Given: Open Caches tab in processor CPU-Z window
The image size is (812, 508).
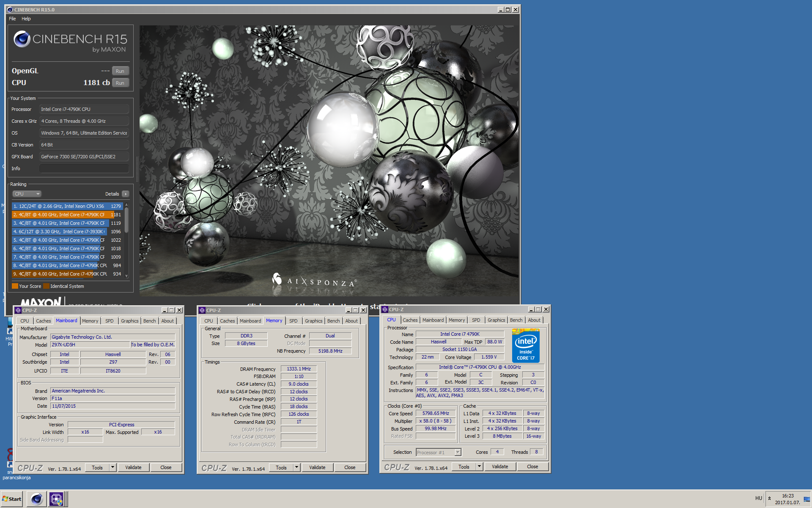Looking at the screenshot, I should coord(410,320).
